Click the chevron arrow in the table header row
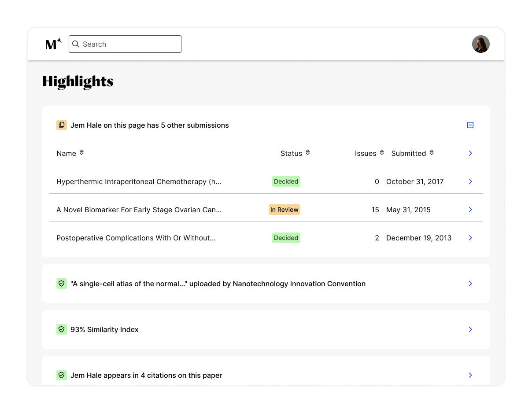 click(470, 153)
